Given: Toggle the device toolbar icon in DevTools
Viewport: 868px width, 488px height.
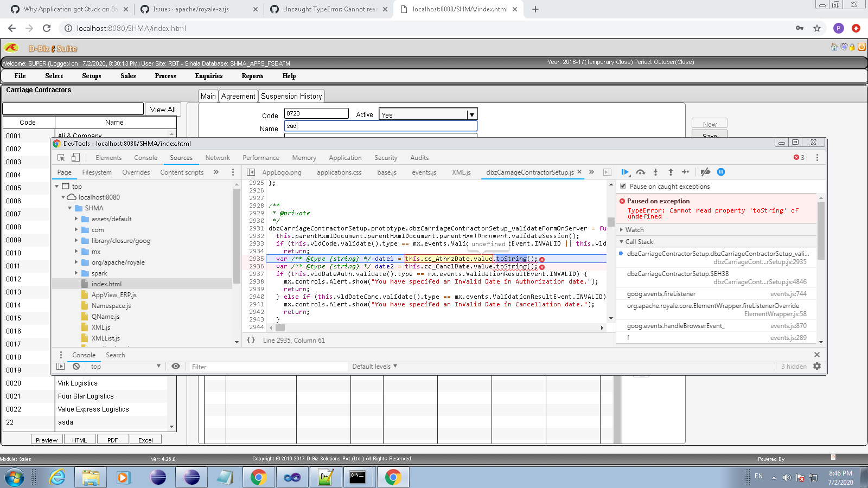Looking at the screenshot, I should tap(75, 157).
